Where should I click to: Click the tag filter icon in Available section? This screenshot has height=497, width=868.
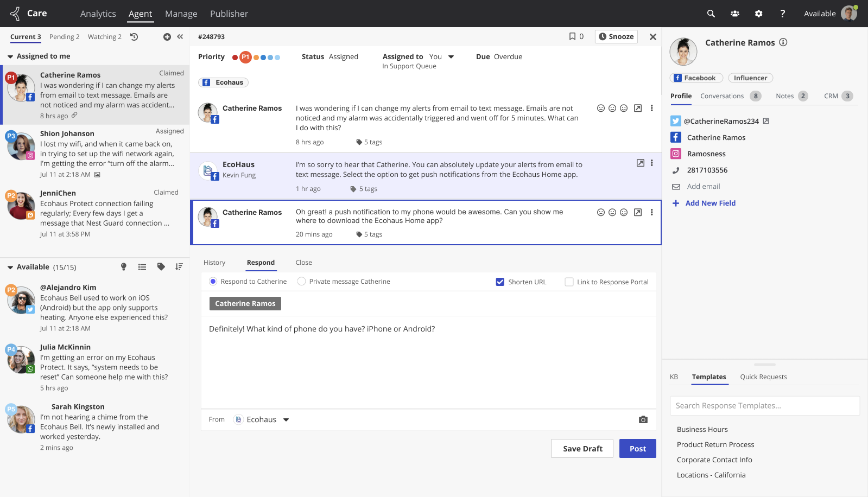click(x=161, y=266)
